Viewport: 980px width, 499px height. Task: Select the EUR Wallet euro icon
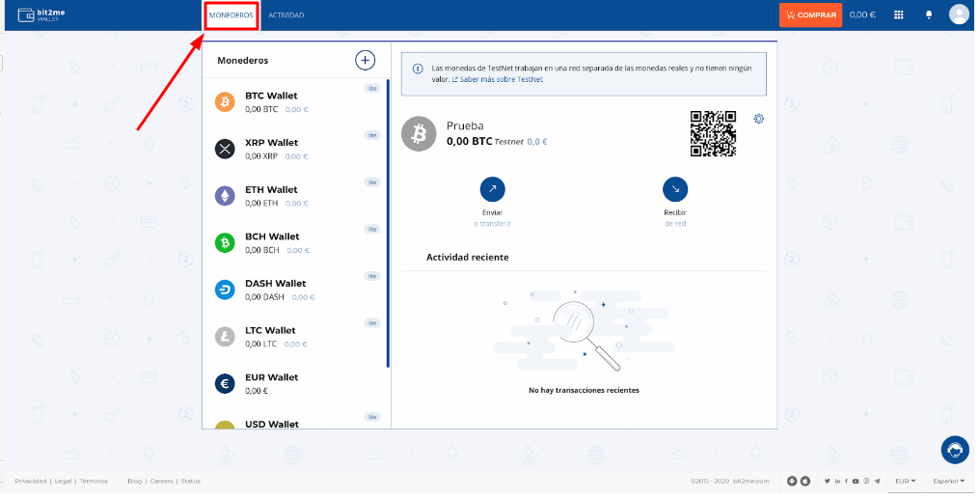click(x=225, y=383)
